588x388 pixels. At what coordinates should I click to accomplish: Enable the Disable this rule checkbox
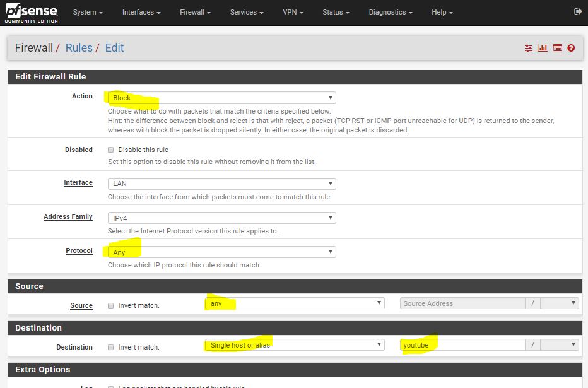[111, 150]
